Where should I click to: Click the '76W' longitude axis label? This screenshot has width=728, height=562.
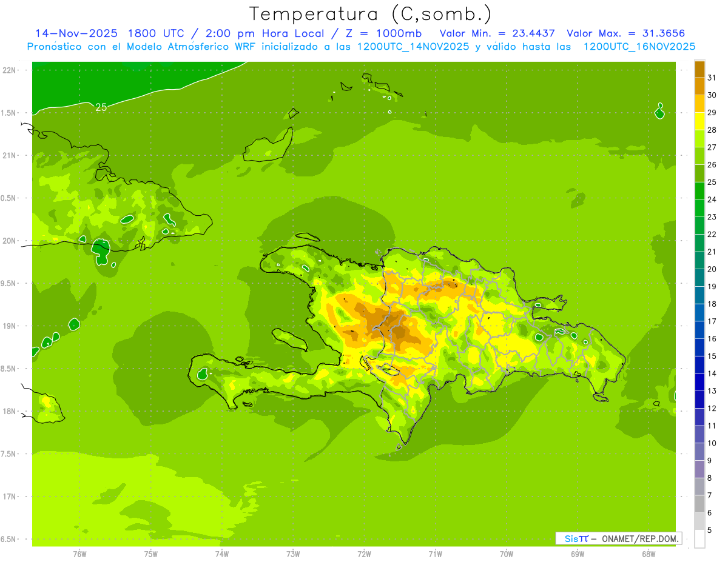pos(79,554)
